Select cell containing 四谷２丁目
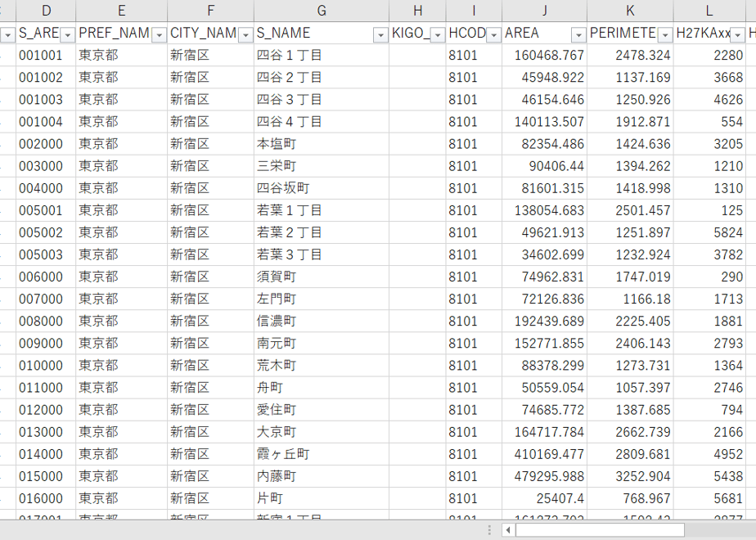This screenshot has height=540, width=756. (x=322, y=77)
